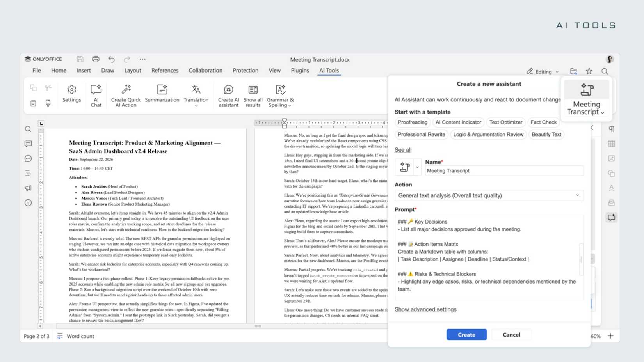The height and width of the screenshot is (362, 644).
Task: Switch to the References tab
Action: 165,71
